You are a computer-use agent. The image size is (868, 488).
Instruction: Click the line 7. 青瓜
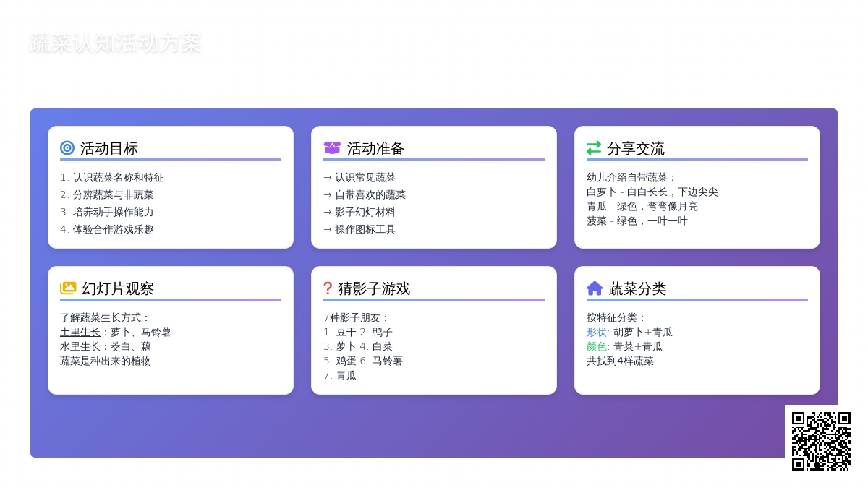tap(340, 375)
